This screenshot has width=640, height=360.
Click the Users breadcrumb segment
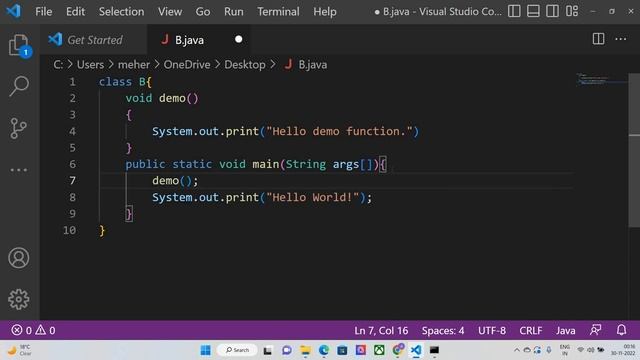pos(90,64)
